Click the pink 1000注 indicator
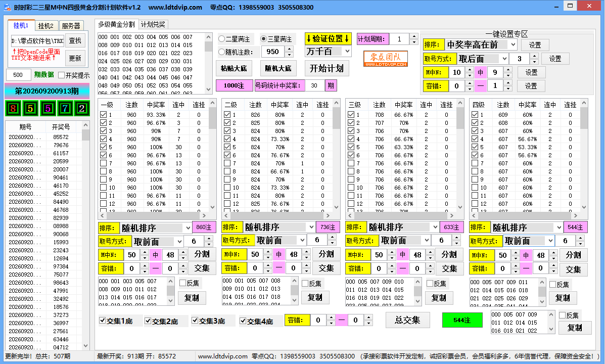This screenshot has height=364, width=605. pos(234,86)
